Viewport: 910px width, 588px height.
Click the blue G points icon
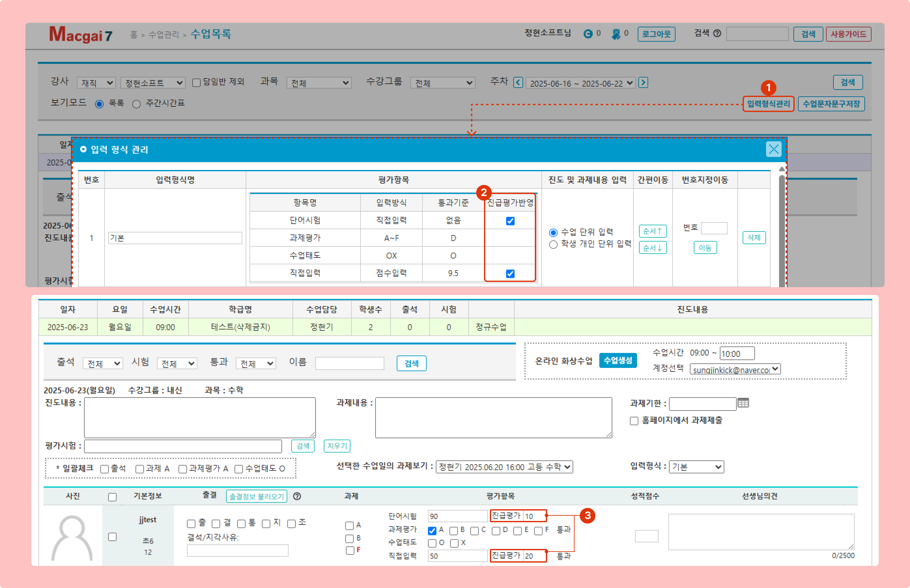tap(588, 34)
